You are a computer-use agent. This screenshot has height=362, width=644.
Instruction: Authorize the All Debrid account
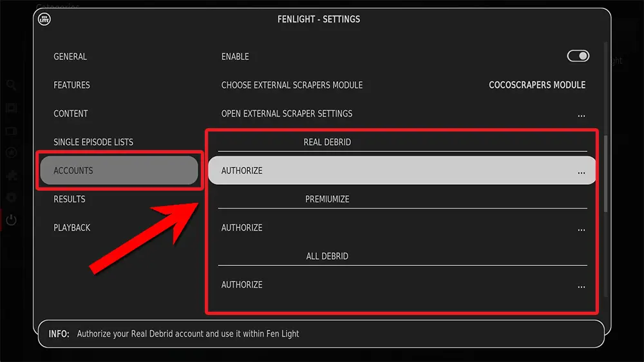click(x=402, y=285)
